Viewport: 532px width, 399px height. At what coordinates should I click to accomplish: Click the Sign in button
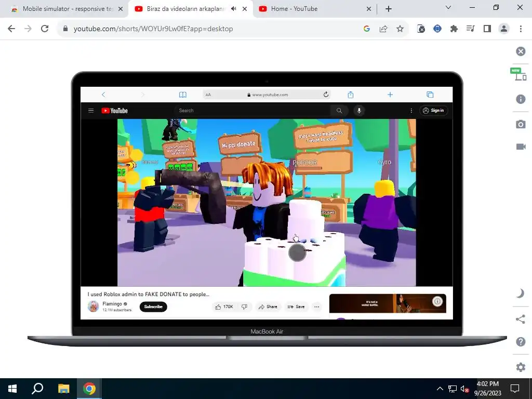pyautogui.click(x=434, y=111)
